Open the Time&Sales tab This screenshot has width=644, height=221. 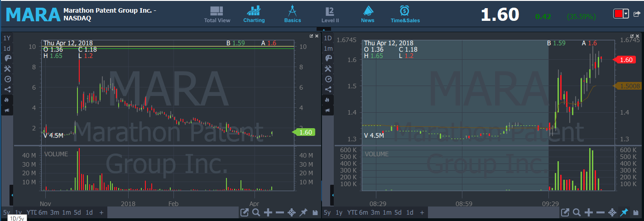tap(405, 14)
